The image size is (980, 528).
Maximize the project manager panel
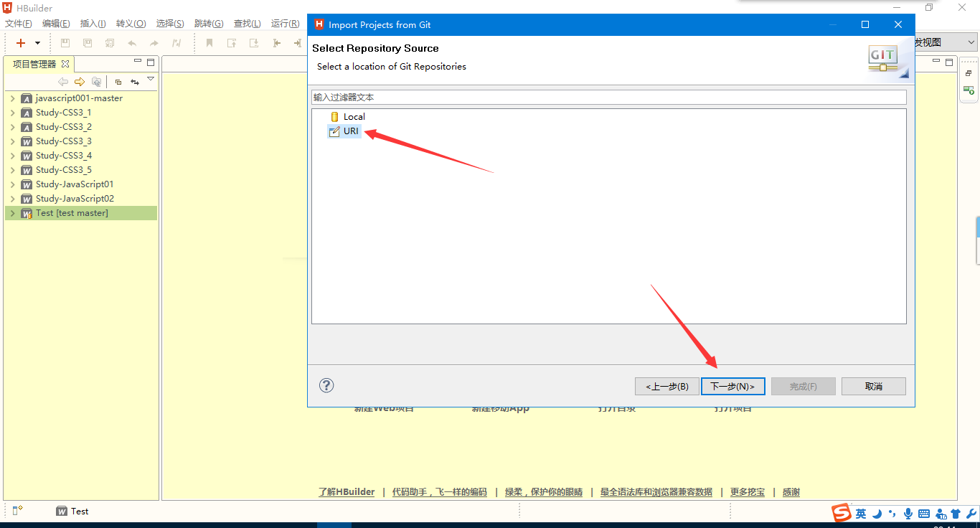pos(151,63)
